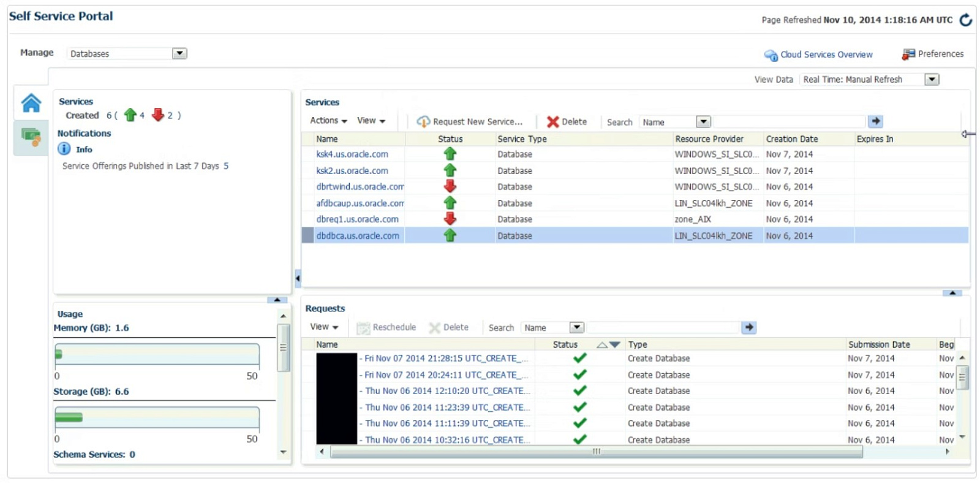Click status arrow for dbdbca.us.oracle.com
Viewport: 980px width, 483px height.
point(450,235)
